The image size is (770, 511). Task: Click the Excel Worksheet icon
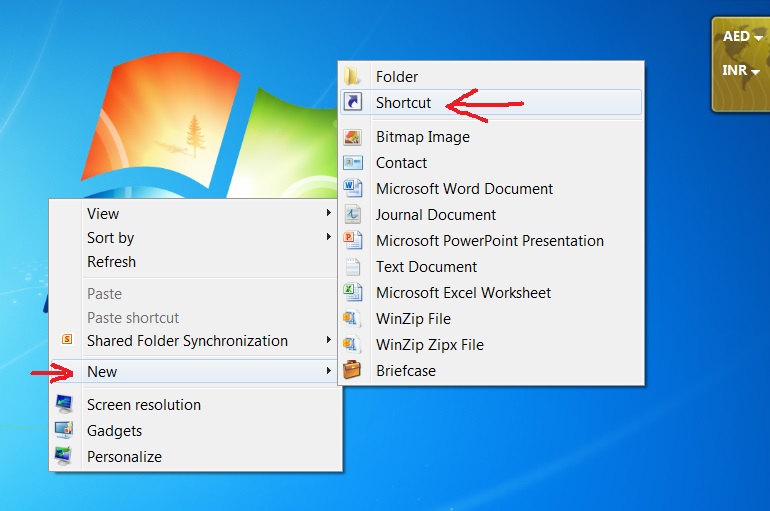353,293
